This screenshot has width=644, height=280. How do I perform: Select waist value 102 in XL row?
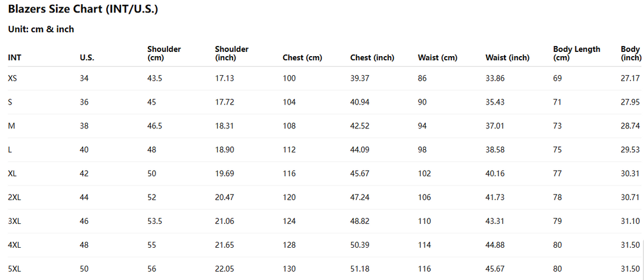click(x=425, y=174)
